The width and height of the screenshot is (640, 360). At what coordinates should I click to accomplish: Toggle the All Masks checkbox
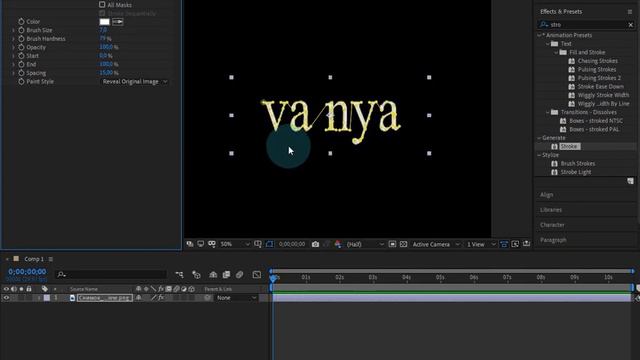pos(102,4)
